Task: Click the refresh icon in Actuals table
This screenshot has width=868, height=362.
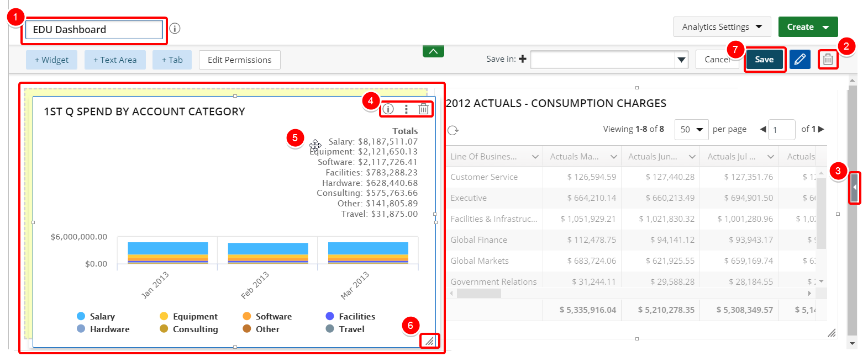Action: coord(453,130)
